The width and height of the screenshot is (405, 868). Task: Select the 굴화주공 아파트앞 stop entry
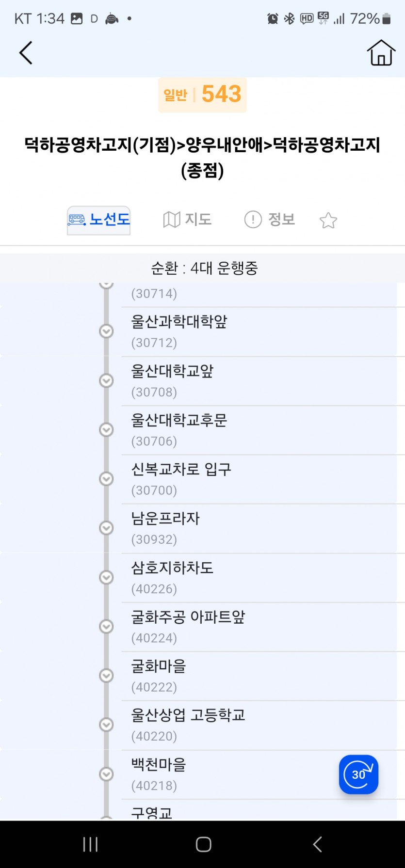[x=263, y=627]
